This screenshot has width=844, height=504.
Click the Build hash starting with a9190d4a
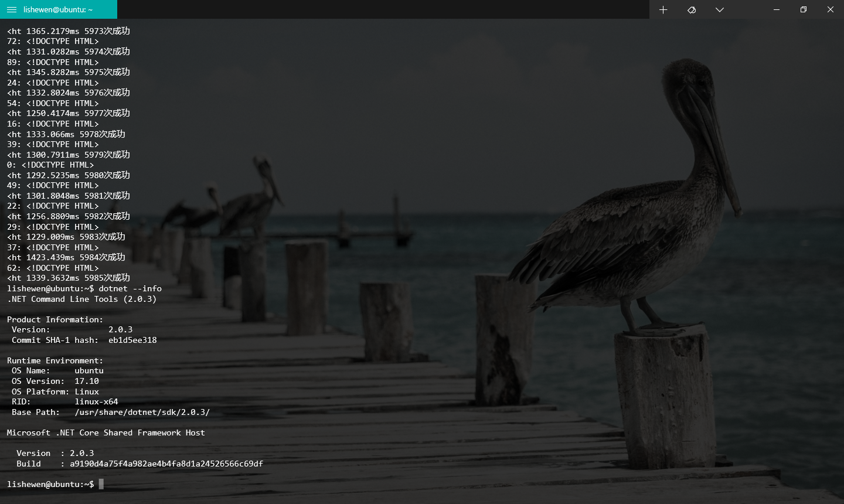(x=166, y=463)
